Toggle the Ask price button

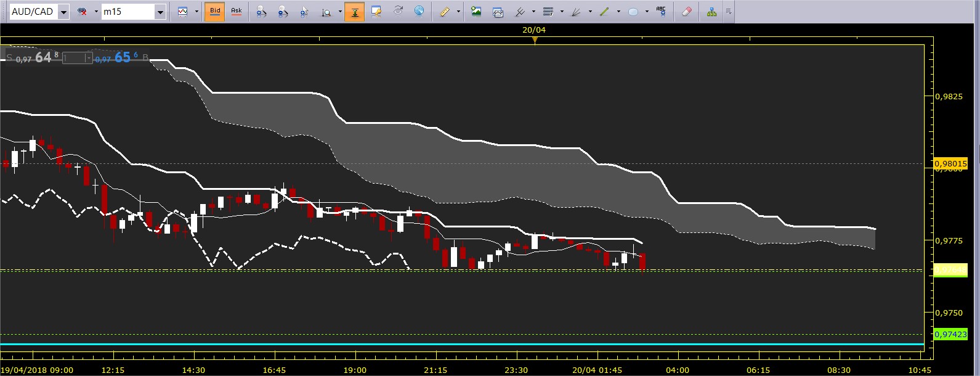click(237, 11)
